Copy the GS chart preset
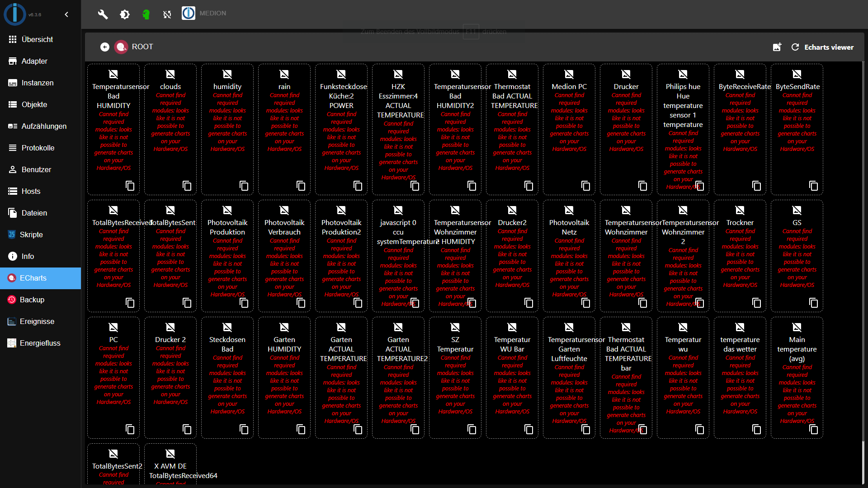This screenshot has height=488, width=868. (813, 303)
